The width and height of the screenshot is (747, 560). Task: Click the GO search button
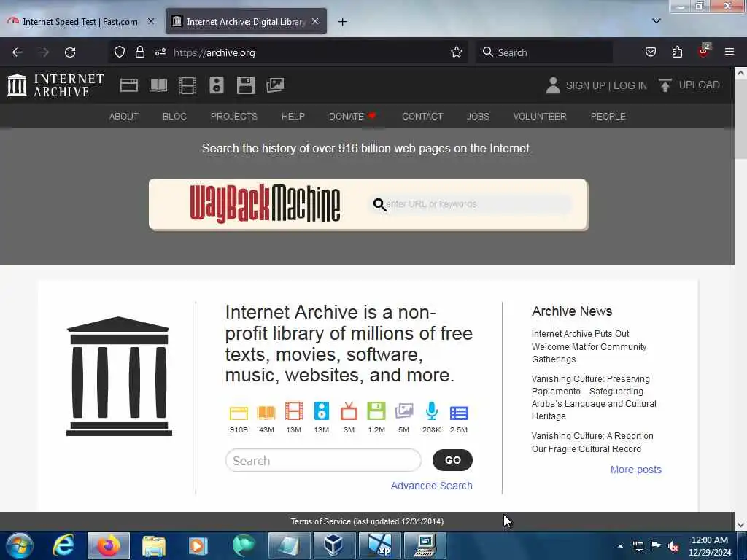coord(452,460)
